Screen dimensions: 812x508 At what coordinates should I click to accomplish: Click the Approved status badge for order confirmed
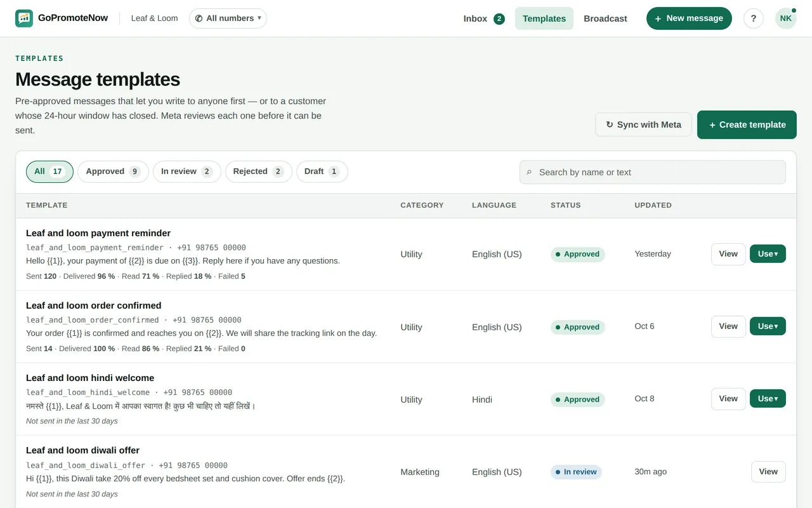[x=577, y=327]
